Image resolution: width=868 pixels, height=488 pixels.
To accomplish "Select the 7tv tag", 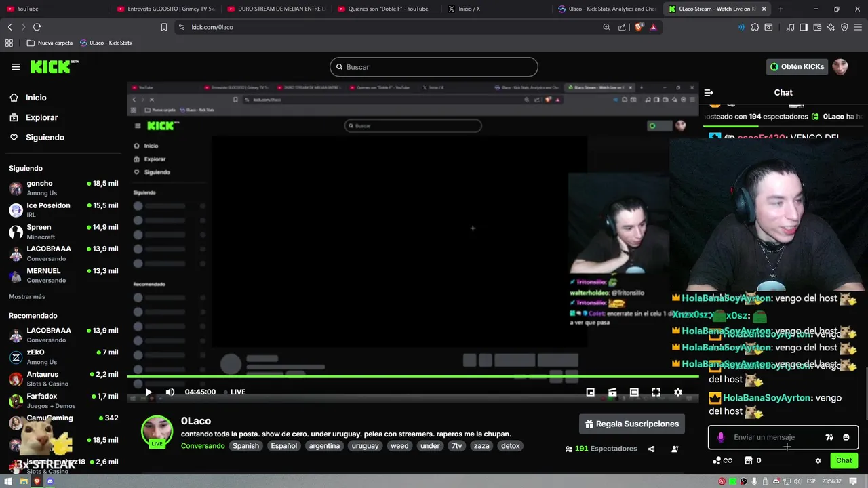I will tap(457, 446).
